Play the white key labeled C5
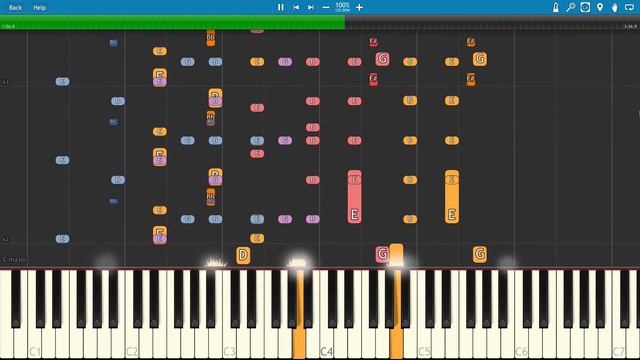 424,343
